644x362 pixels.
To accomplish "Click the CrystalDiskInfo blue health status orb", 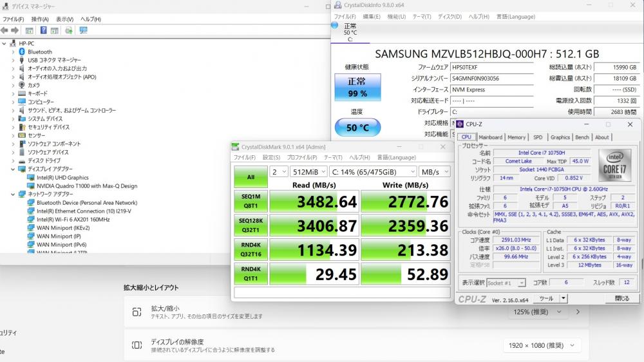I will click(x=334, y=25).
